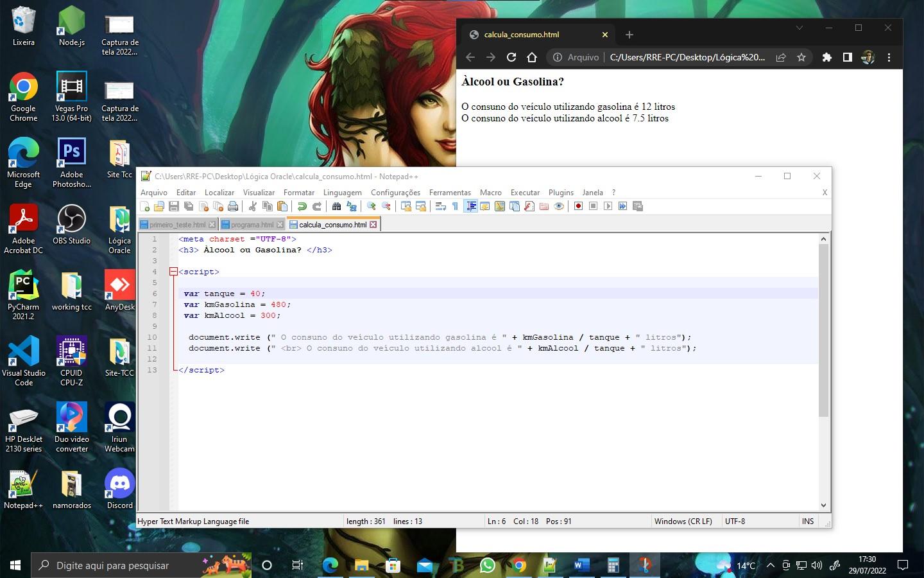The height and width of the screenshot is (578, 924).
Task: Click the scrollbar down arrow in editor
Action: click(x=824, y=505)
